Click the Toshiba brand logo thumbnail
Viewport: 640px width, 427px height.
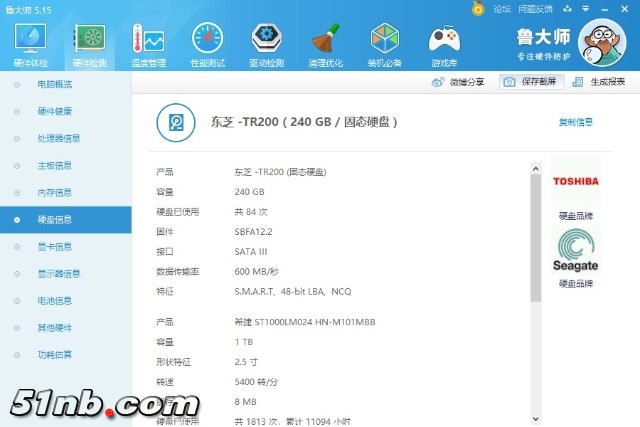[576, 181]
